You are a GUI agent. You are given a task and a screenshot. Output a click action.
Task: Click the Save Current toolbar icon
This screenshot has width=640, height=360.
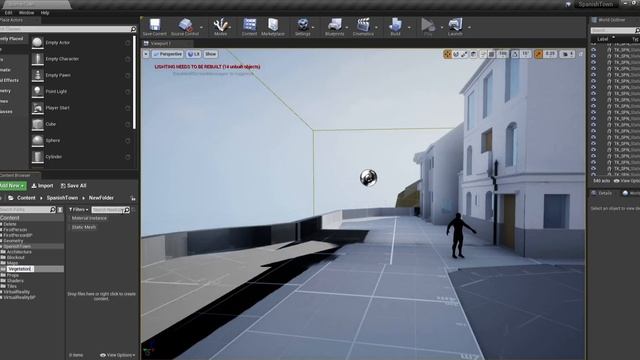(155, 25)
